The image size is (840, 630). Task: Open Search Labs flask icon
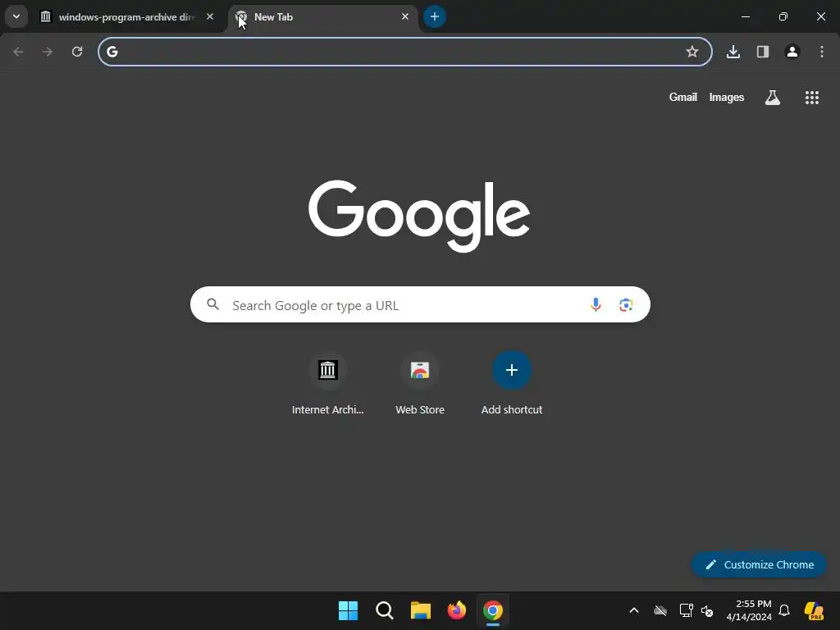(x=773, y=98)
